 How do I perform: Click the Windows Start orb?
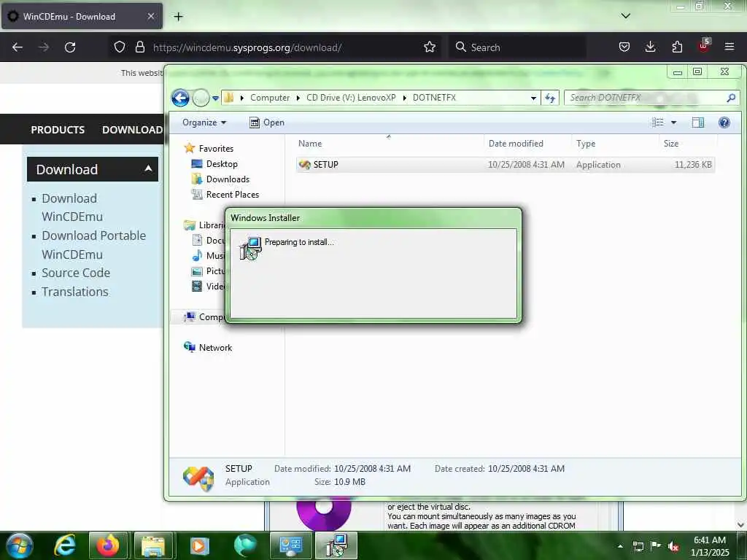click(x=20, y=545)
